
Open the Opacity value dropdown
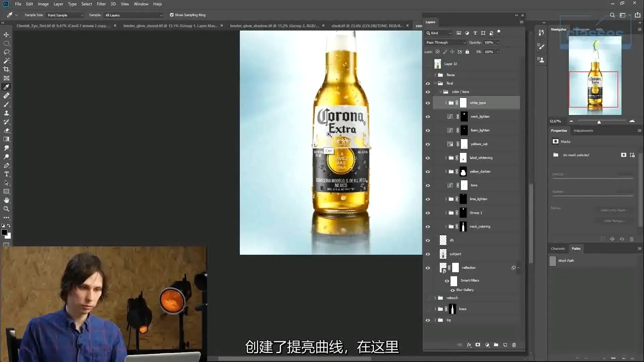click(498, 42)
